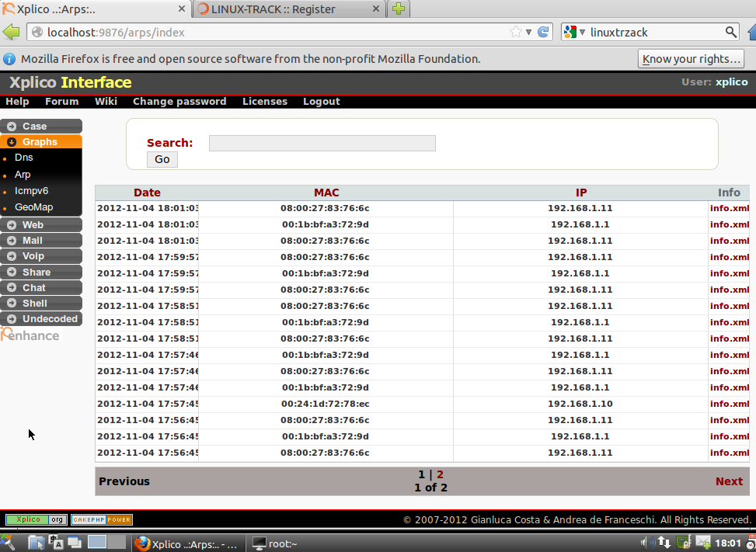The width and height of the screenshot is (756, 552).
Task: Bookmark this page with the star icon
Action: (x=515, y=33)
